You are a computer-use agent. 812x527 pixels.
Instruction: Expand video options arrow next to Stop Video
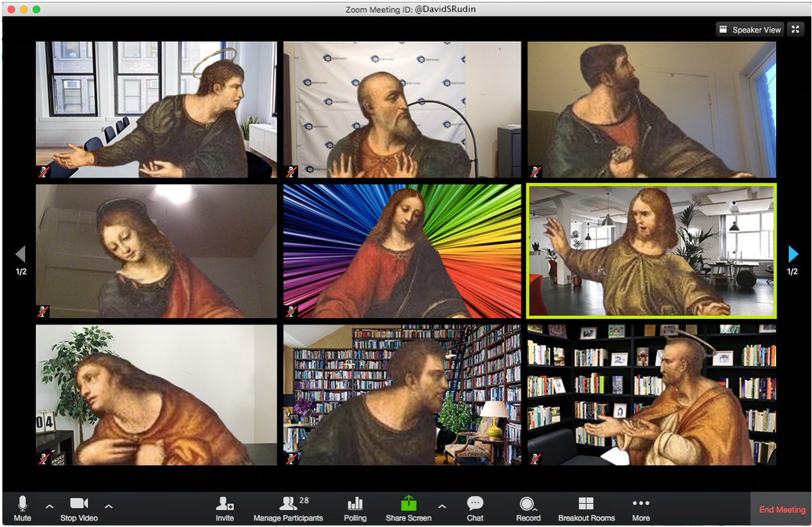pyautogui.click(x=108, y=506)
